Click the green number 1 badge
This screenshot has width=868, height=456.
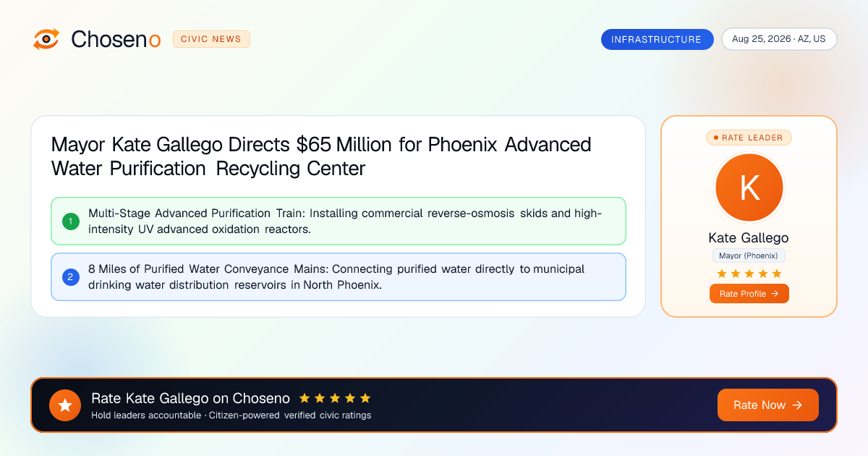pos(71,221)
